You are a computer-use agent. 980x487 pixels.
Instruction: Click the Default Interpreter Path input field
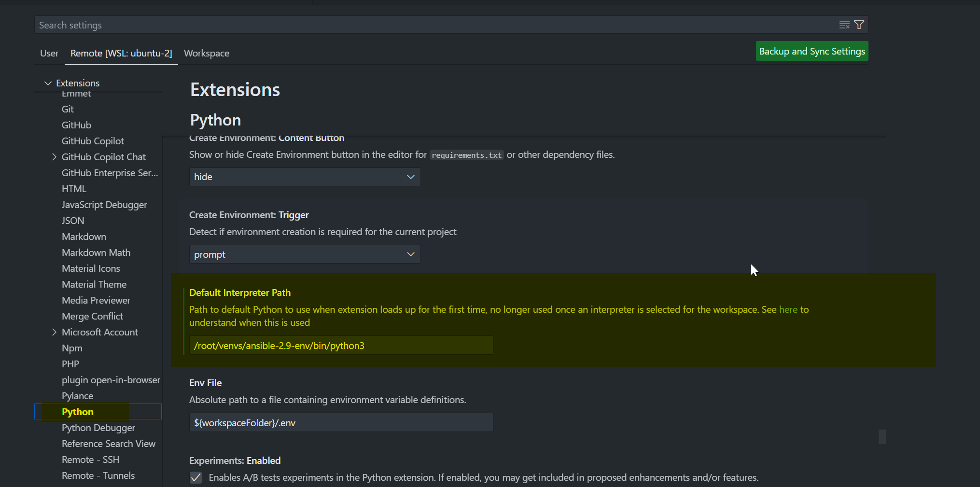(x=341, y=346)
